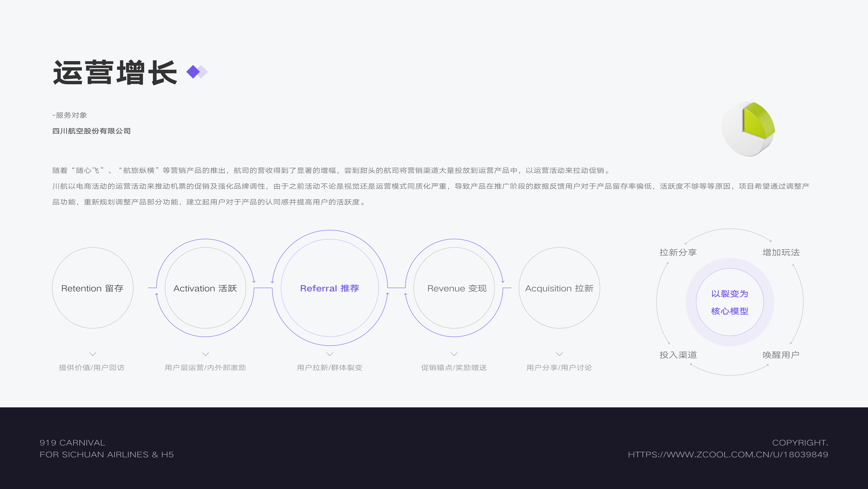Click the text 用户层运营/内外部激励
This screenshot has height=489, width=868.
[205, 367]
